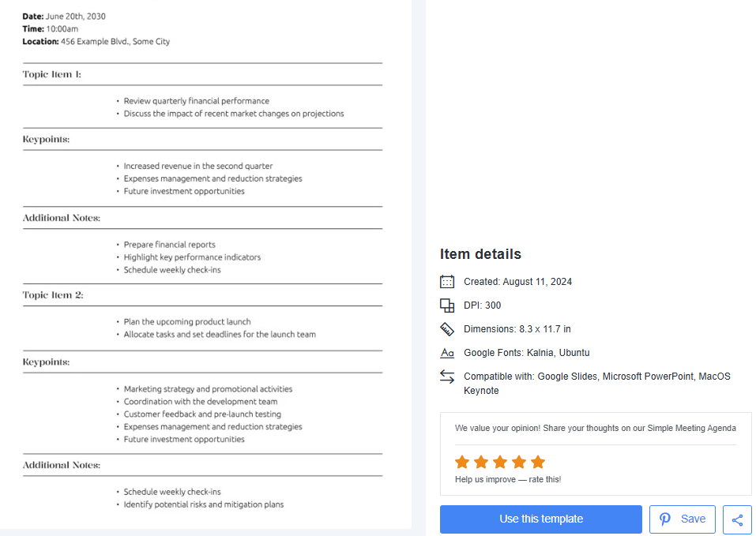Click the Google Fonts Kalnia, Ubuntu text

[x=526, y=353]
